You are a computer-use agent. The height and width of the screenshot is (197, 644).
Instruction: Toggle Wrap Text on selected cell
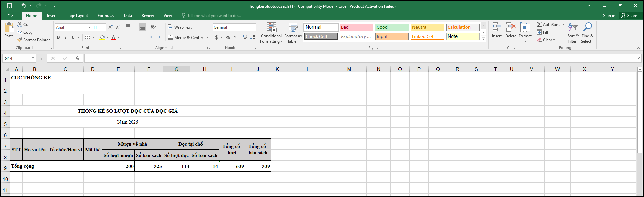click(180, 27)
